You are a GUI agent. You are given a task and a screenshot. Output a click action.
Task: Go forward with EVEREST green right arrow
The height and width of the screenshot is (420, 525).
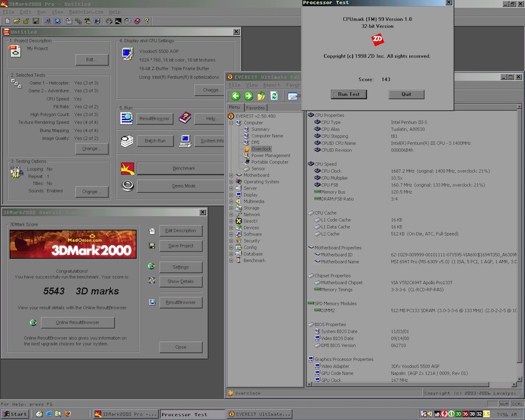point(249,96)
